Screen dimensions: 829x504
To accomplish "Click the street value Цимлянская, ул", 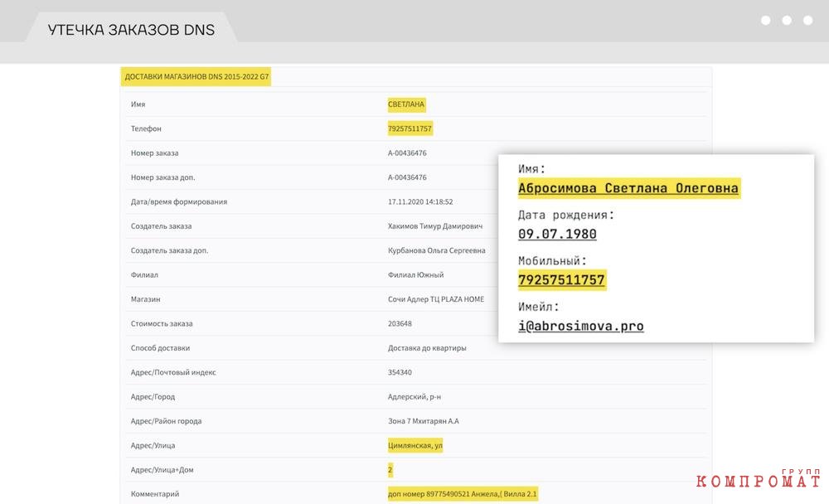I will click(x=415, y=445).
